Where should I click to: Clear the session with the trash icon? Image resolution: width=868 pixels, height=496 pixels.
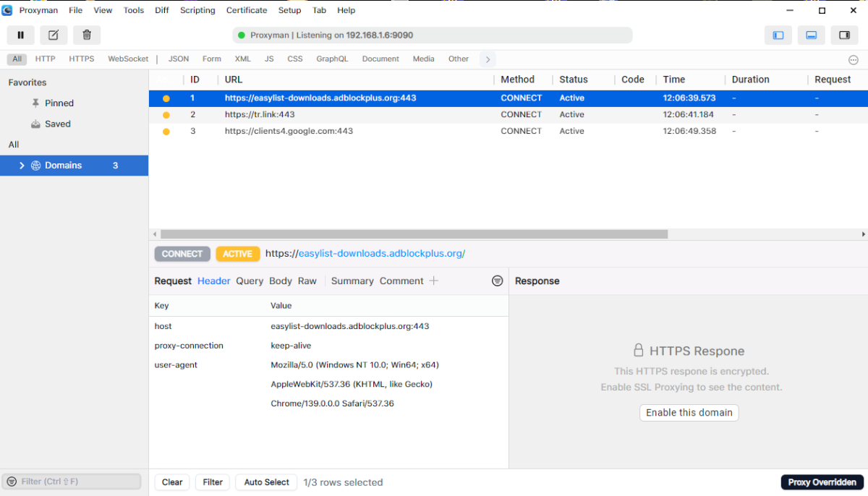coord(87,35)
